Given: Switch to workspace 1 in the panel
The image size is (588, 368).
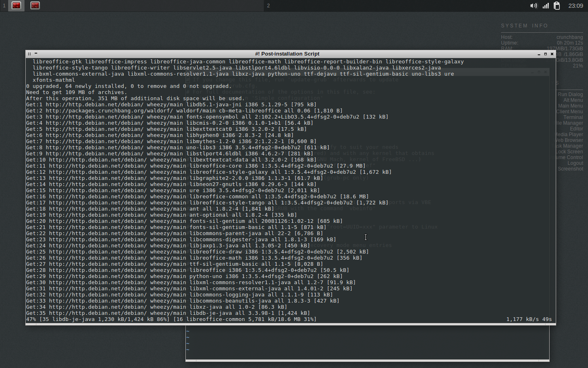Looking at the screenshot, I should tap(4, 6).
